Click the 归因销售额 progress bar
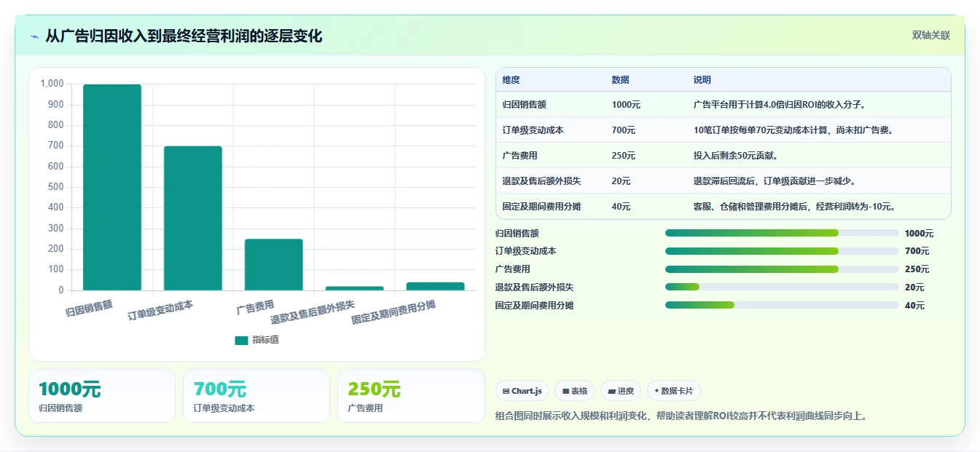The width and height of the screenshot is (980, 452). pyautogui.click(x=782, y=233)
